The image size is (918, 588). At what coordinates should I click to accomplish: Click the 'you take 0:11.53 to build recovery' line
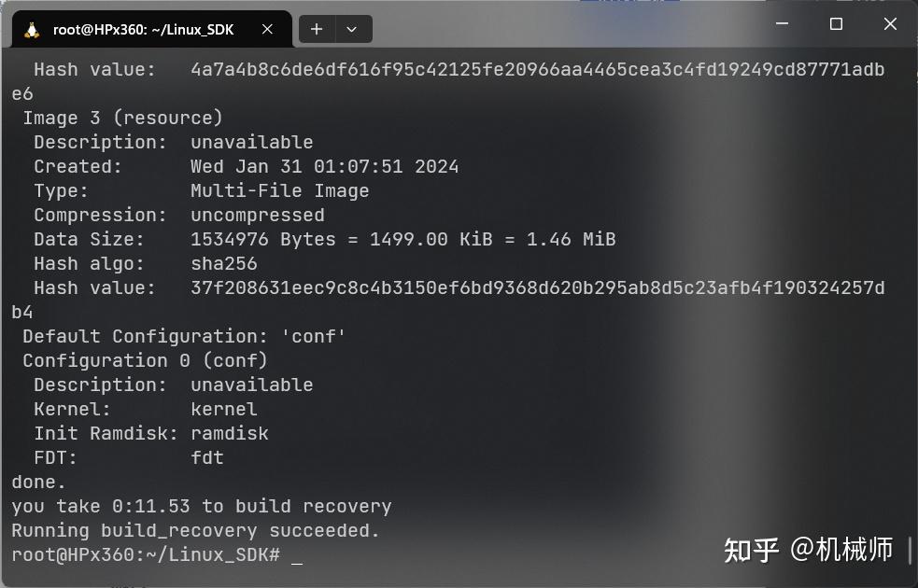(201, 506)
